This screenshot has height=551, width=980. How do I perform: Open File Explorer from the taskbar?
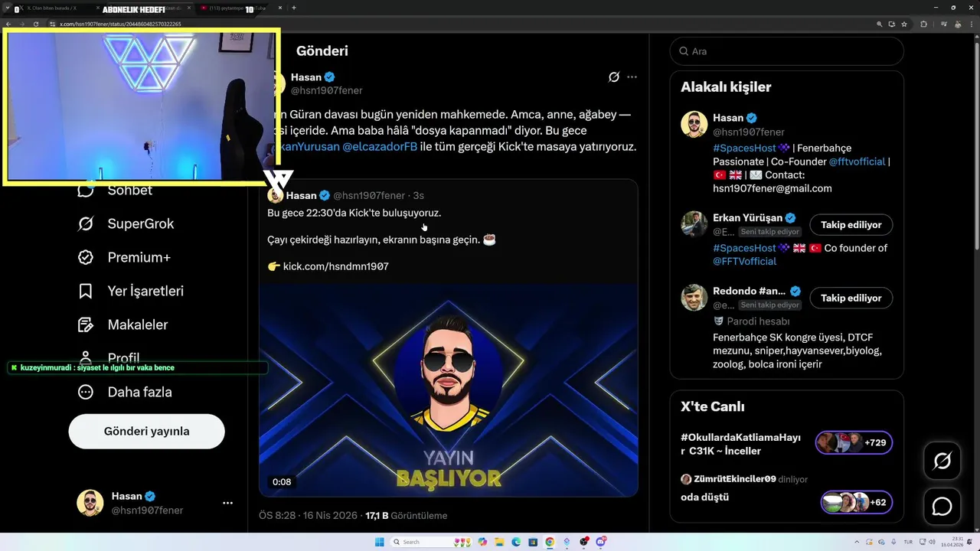coord(499,542)
